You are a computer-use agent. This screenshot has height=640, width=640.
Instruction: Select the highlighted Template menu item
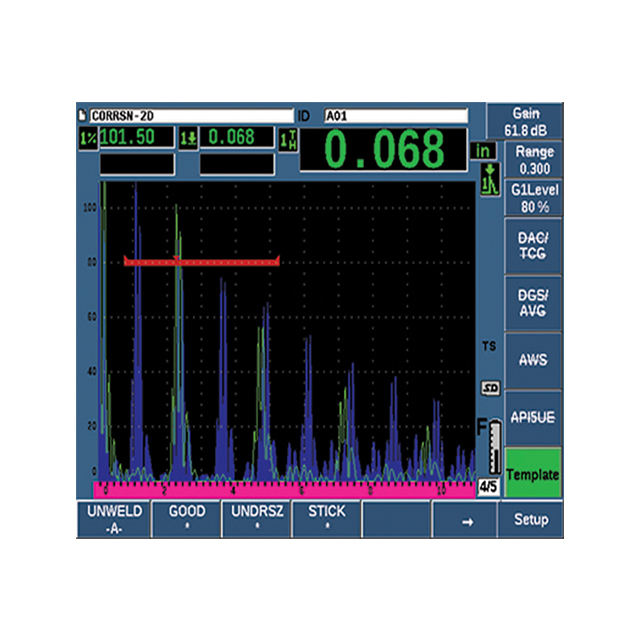(533, 473)
